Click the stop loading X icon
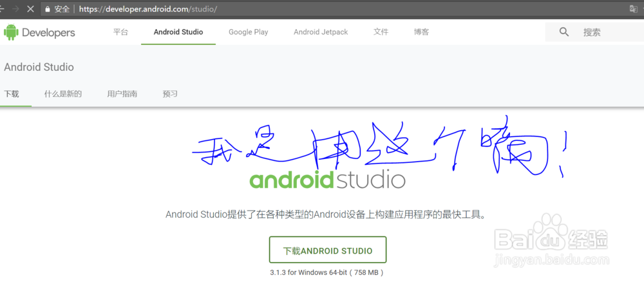The height and width of the screenshot is (282, 644). tap(30, 8)
